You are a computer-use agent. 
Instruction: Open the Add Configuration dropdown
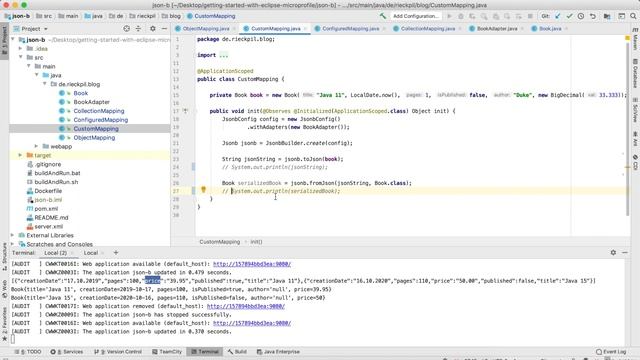pyautogui.click(x=416, y=16)
